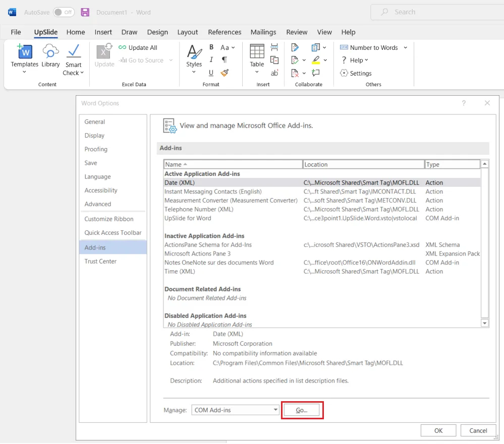Viewport: 504px width, 444px height.
Task: Click the Bold B formatting icon
Action: (x=211, y=47)
